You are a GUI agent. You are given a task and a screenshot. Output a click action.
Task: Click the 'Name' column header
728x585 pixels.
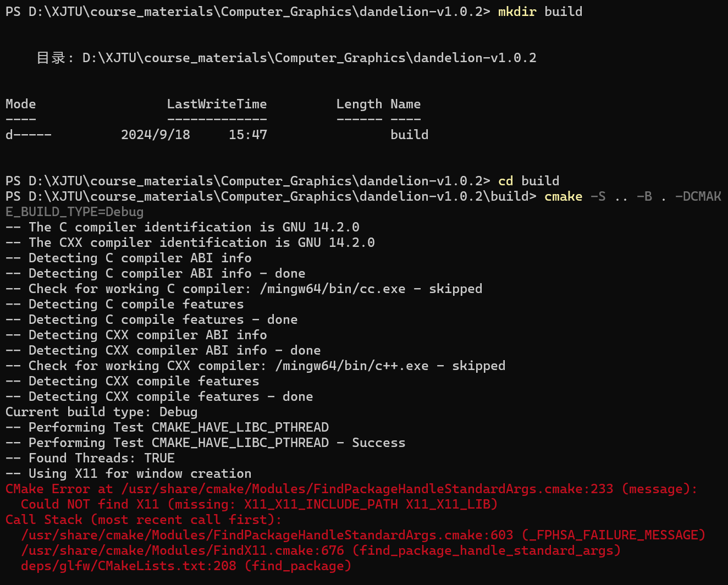406,104
